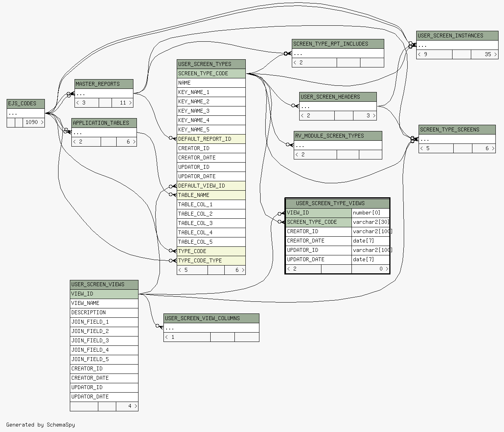The image size is (504, 432).
Task: Open the USER_SCREEN_VIEWS table header
Action: [104, 285]
